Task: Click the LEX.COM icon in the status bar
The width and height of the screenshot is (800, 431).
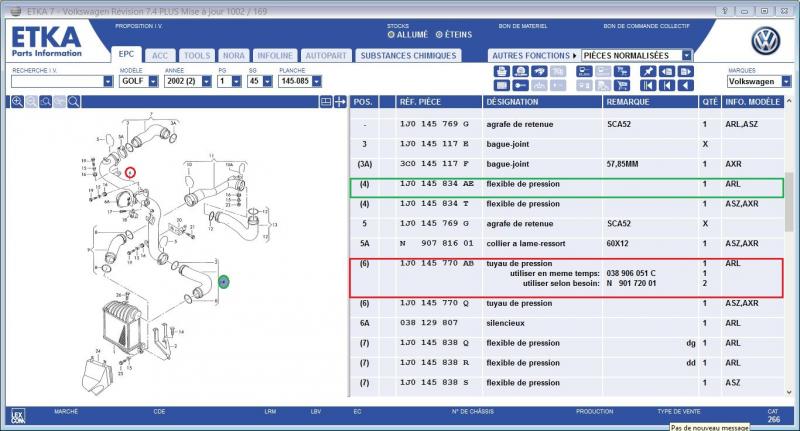Action: [18, 416]
